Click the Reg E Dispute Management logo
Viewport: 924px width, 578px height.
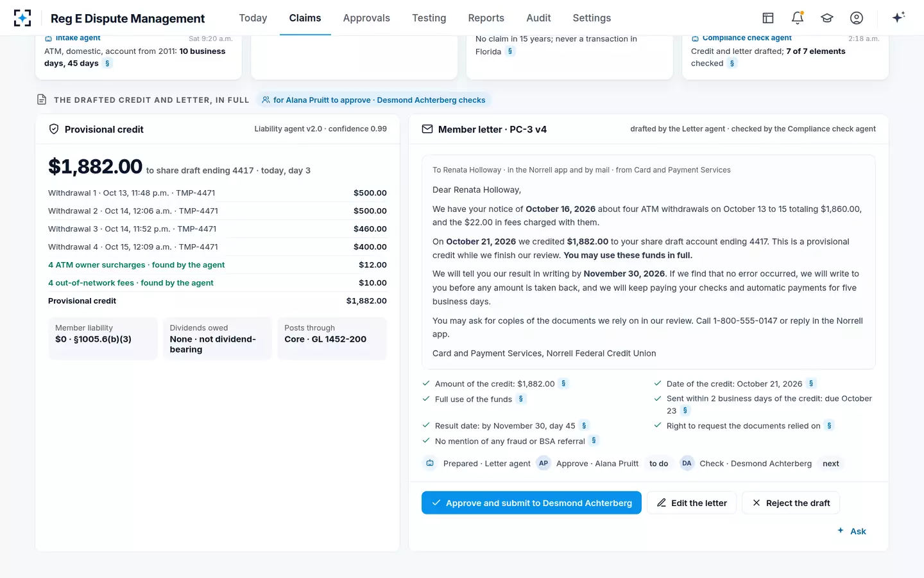(22, 18)
